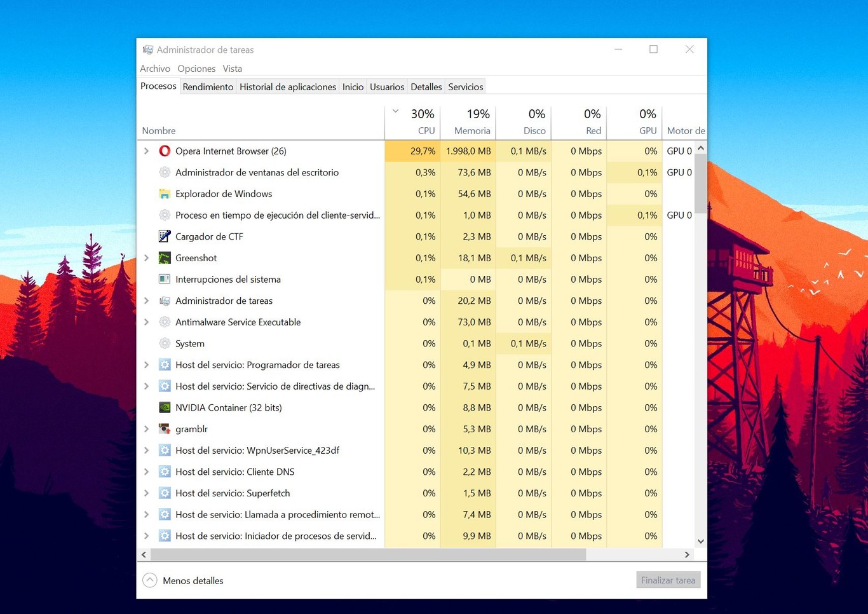Click the horizontal scrollbar thumb
Screen dimensions: 868x614
tap(369, 554)
